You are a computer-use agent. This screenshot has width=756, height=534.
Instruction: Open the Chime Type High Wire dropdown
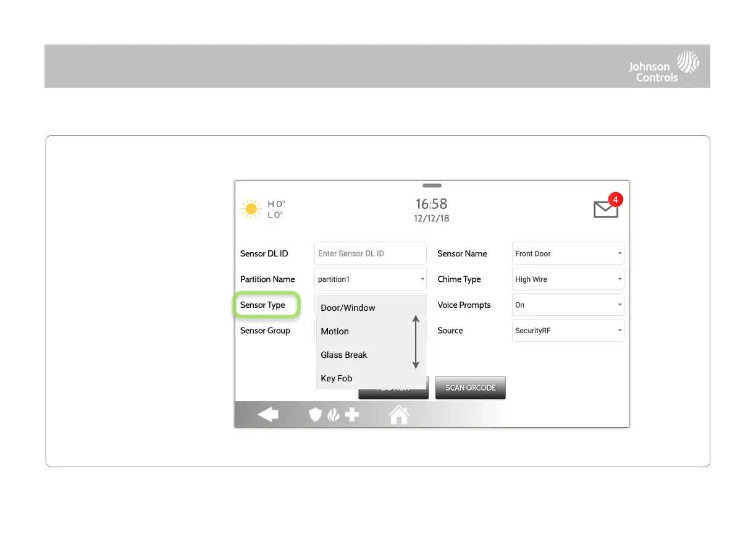click(x=568, y=279)
